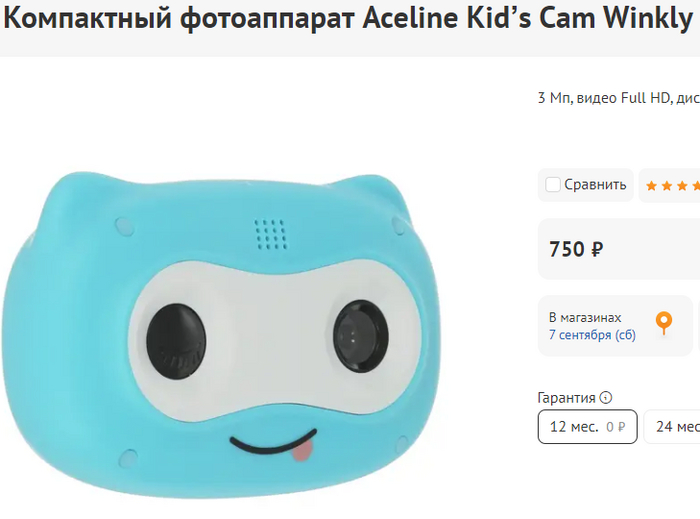Open the 7 сентября (сб) availability link
The height and width of the screenshot is (519, 700).
(592, 335)
